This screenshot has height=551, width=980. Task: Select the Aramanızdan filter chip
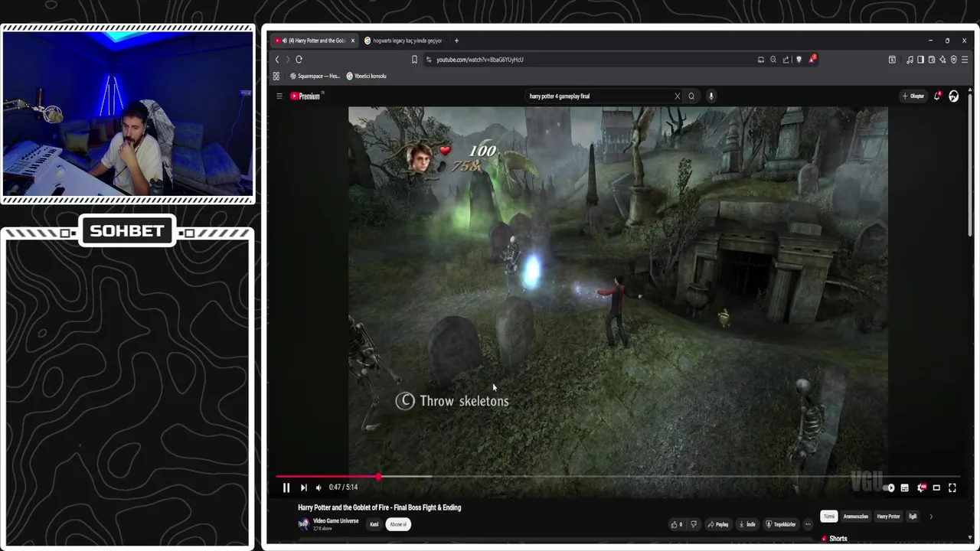point(855,517)
